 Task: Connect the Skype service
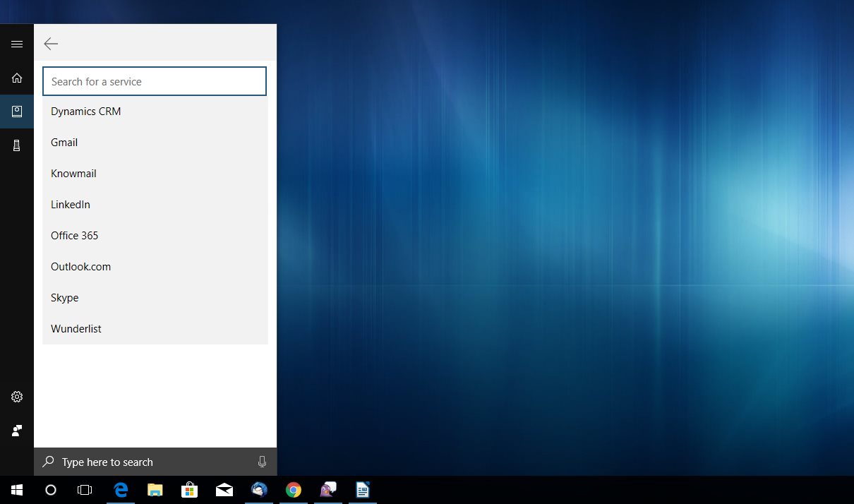(x=64, y=297)
